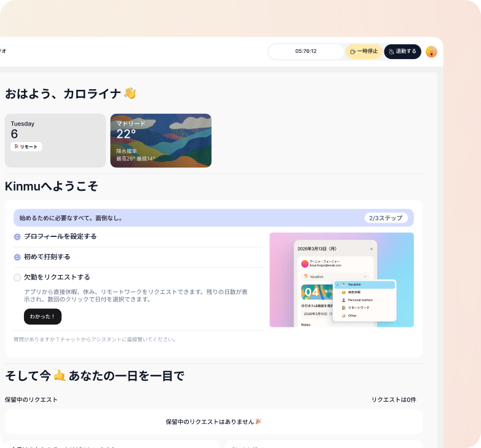Click the リクエストは0件 counter text

click(394, 399)
